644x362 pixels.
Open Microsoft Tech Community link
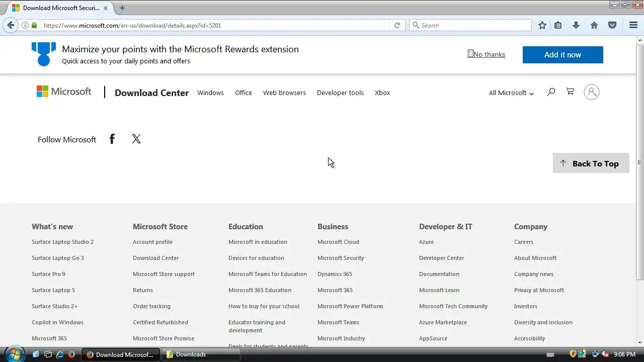click(453, 306)
